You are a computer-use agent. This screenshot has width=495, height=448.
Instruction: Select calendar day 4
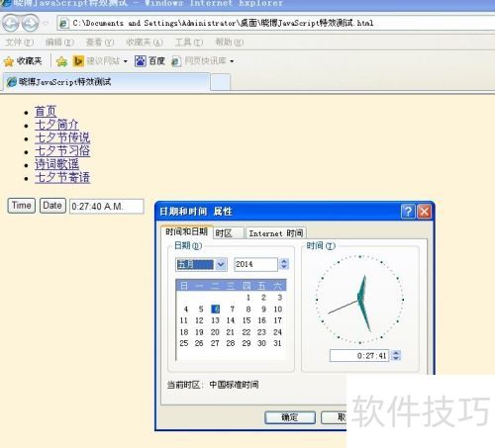coord(186,309)
